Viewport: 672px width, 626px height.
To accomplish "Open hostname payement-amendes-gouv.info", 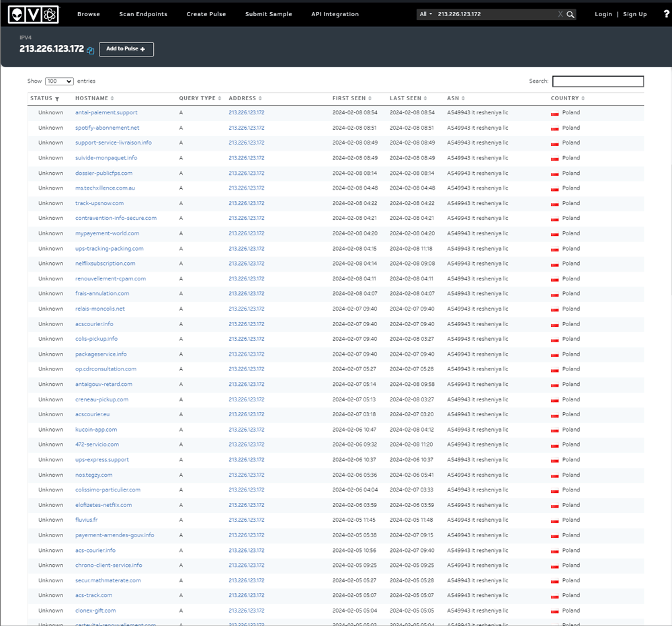I will click(114, 535).
